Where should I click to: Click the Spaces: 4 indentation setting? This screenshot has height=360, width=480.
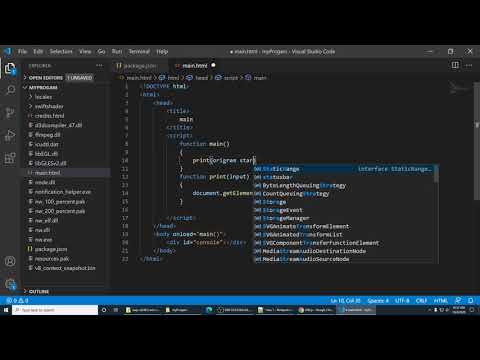[x=378, y=301]
